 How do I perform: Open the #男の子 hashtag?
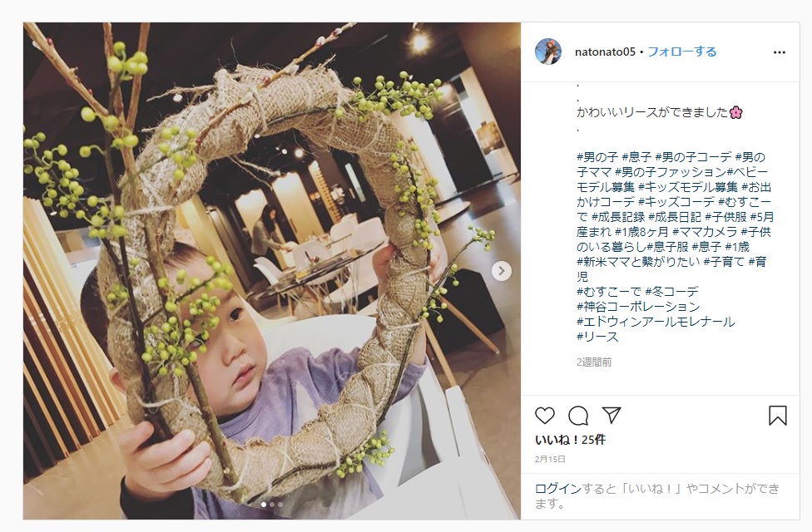click(597, 157)
